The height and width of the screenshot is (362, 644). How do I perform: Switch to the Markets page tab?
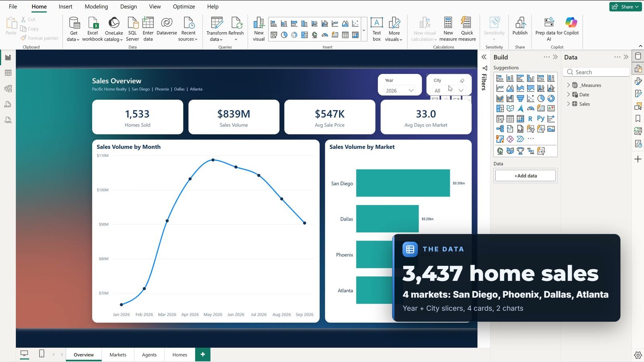coord(118,355)
